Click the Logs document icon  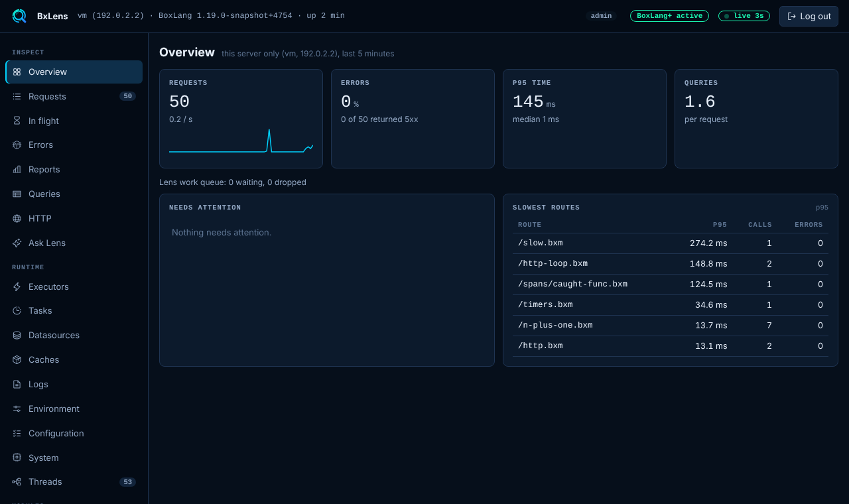pos(17,384)
